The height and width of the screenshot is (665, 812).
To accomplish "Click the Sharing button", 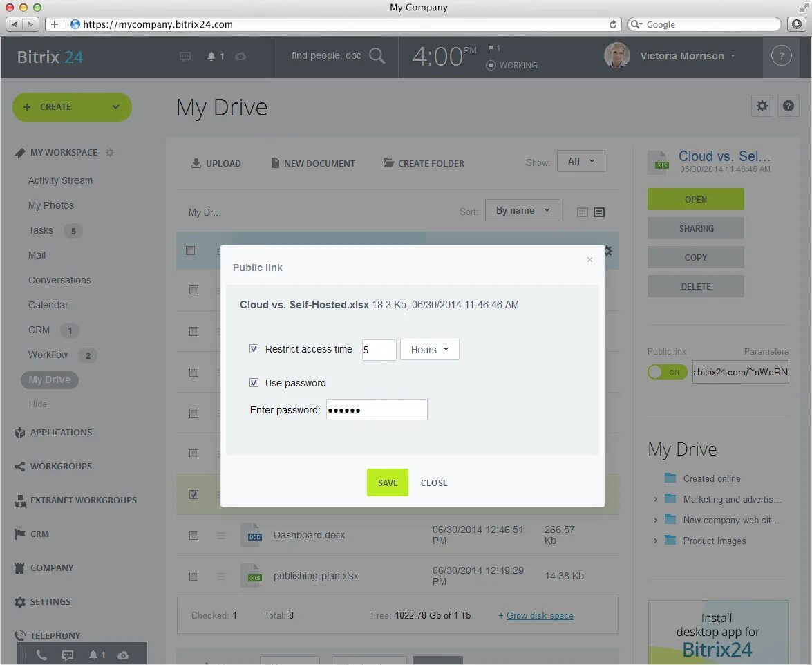I will [695, 228].
